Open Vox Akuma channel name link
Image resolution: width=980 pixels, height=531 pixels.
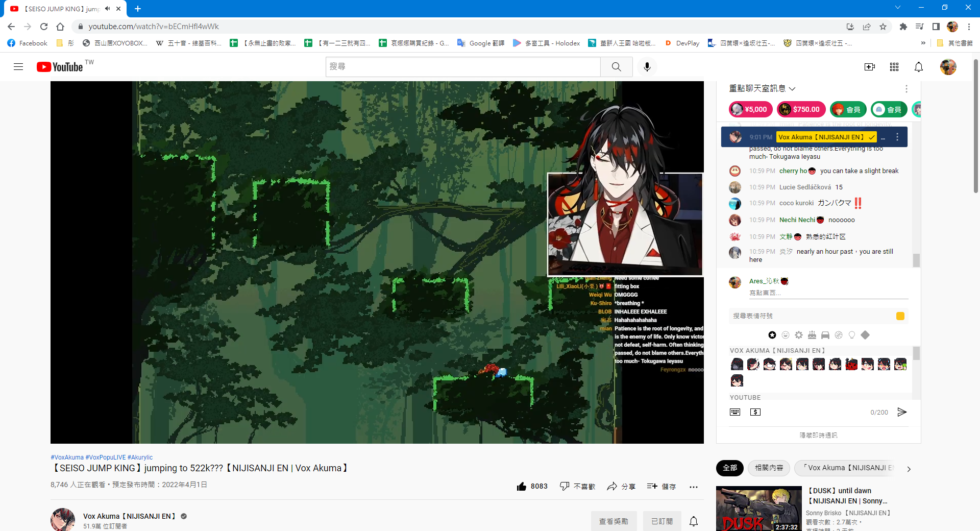tap(129, 516)
